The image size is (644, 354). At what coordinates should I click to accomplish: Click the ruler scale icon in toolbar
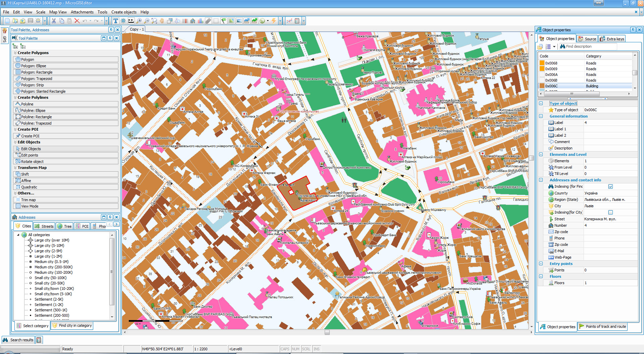click(131, 21)
